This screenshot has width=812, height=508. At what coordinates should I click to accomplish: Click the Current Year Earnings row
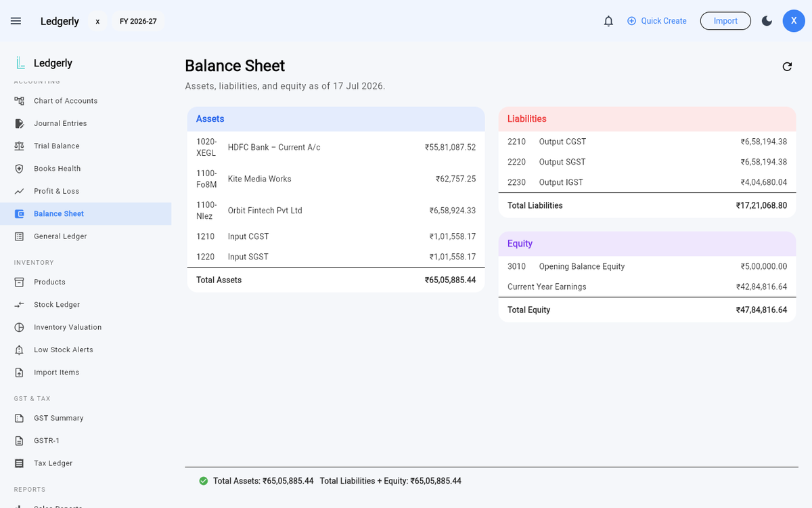(x=648, y=287)
